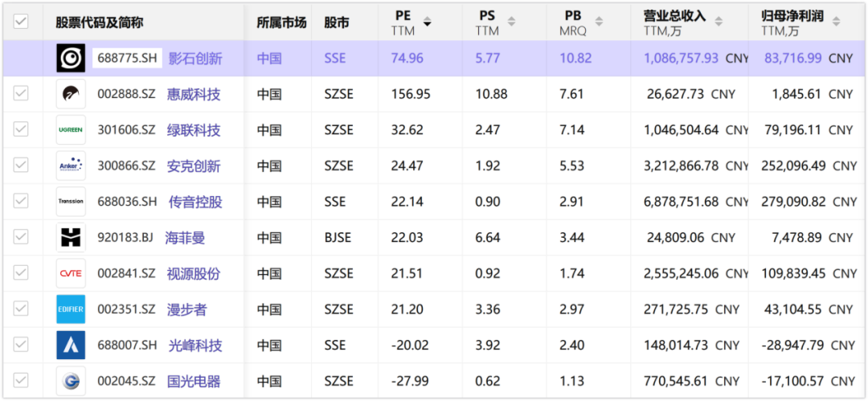Click the Transsion logo for 传音控股
The height and width of the screenshot is (401, 868).
pyautogui.click(x=71, y=202)
